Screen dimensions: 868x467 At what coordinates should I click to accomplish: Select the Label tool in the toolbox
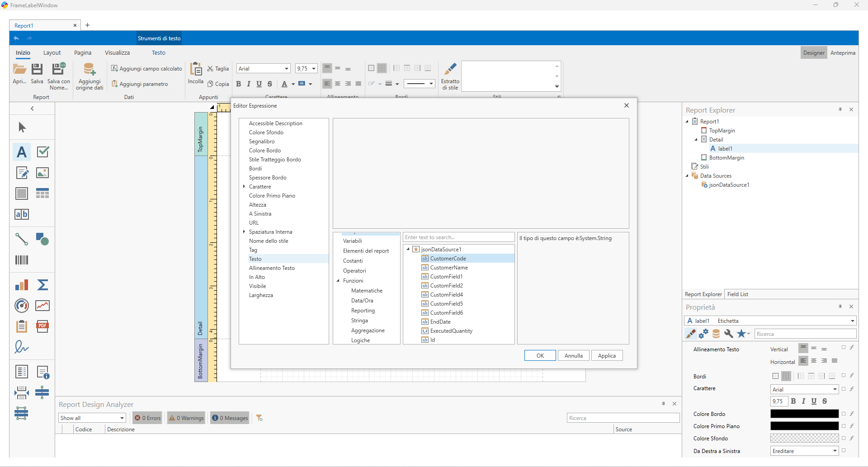[x=22, y=152]
